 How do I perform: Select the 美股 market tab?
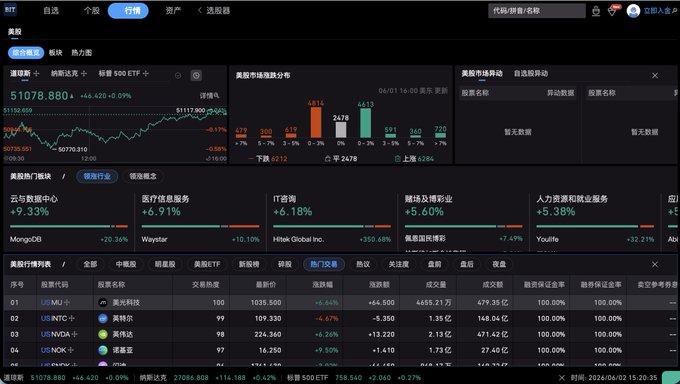click(x=14, y=32)
